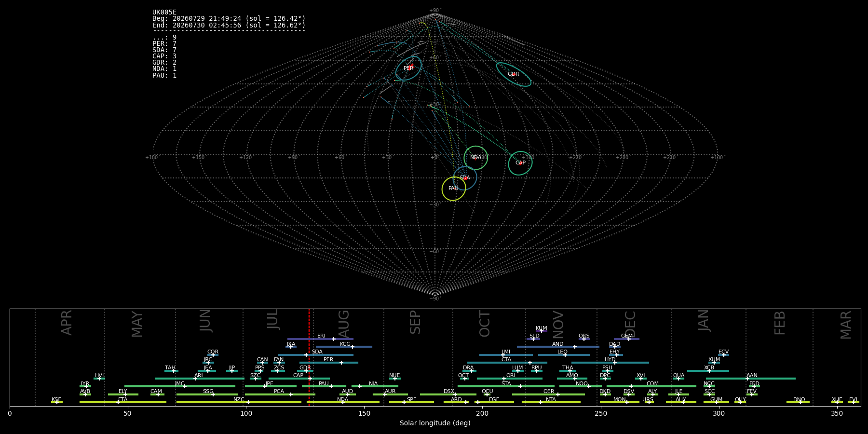The height and width of the screenshot is (434, 868).
Task: Click the +90° label atop the sky map
Action: [x=435, y=11]
